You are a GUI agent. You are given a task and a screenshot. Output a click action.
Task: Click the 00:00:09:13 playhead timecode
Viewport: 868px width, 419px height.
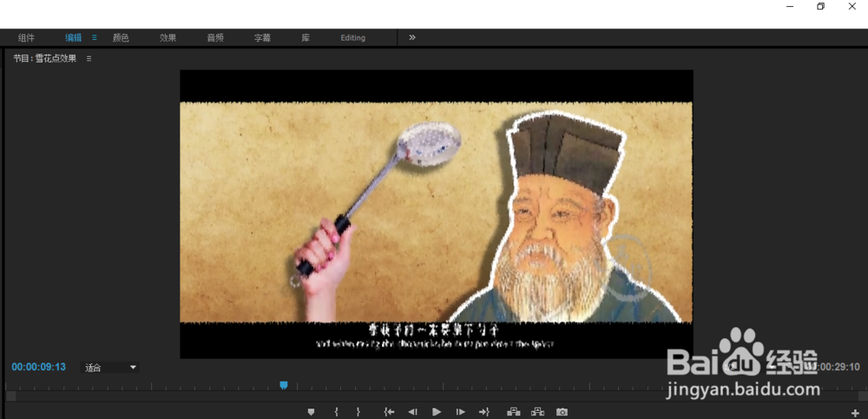pyautogui.click(x=39, y=367)
